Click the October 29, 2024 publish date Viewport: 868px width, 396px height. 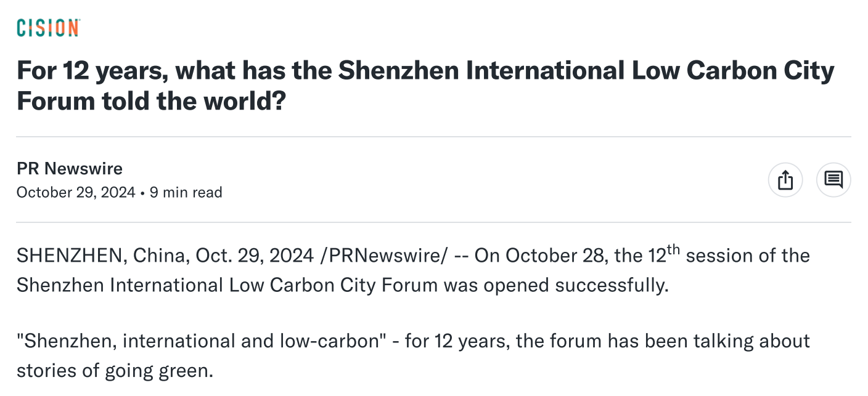coord(76,192)
